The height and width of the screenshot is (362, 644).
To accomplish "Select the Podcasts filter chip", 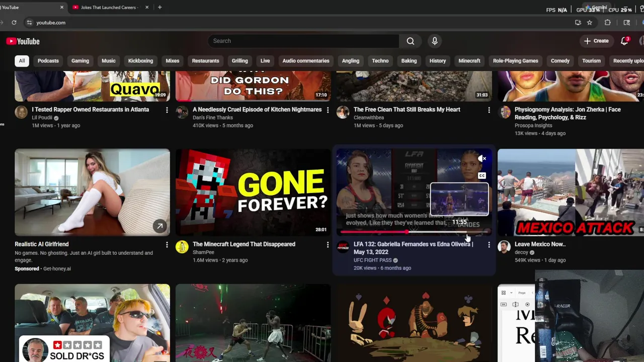I will (x=48, y=61).
